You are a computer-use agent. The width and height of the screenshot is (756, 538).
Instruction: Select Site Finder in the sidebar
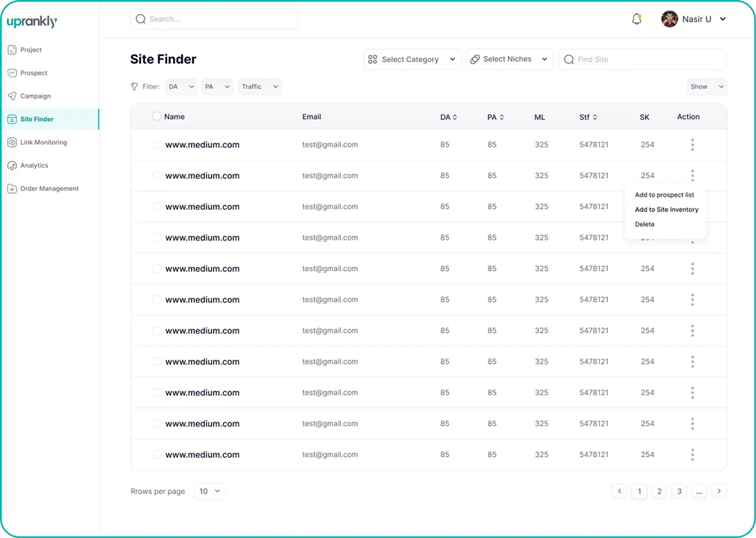pos(50,119)
